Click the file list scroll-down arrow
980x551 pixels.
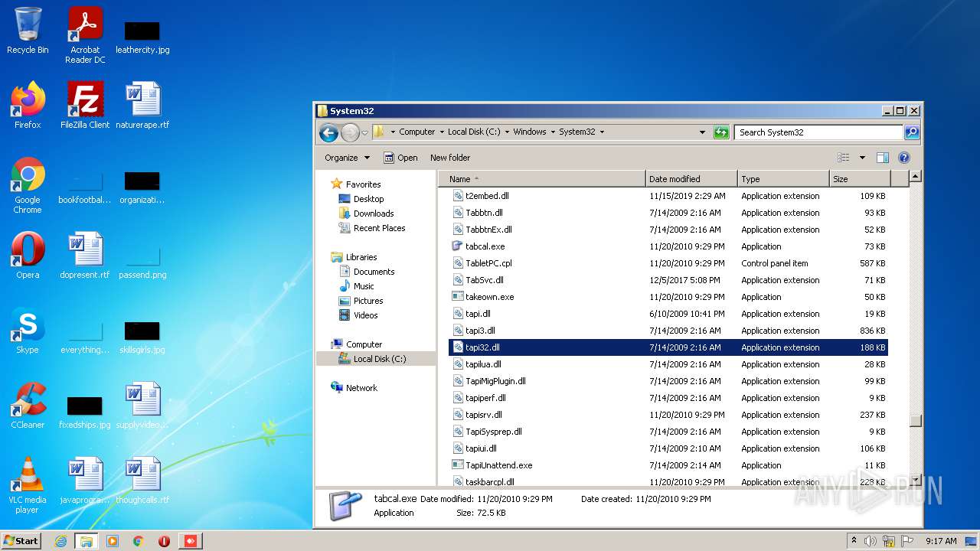tap(915, 481)
